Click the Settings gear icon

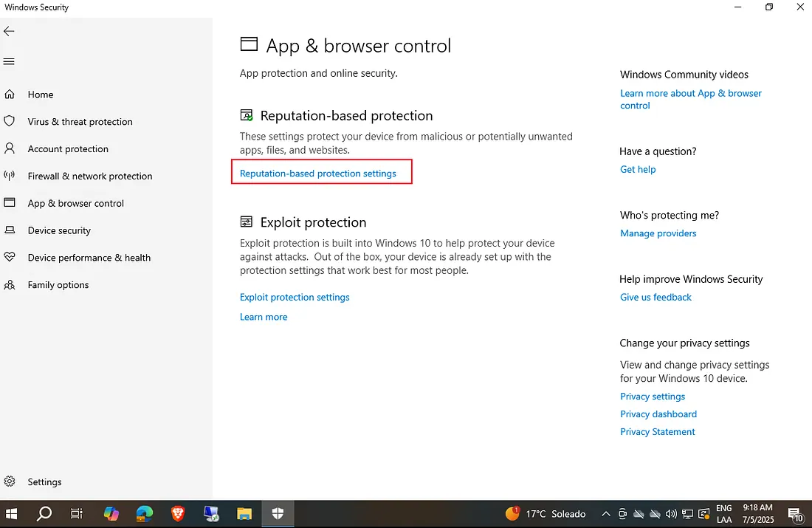point(10,481)
